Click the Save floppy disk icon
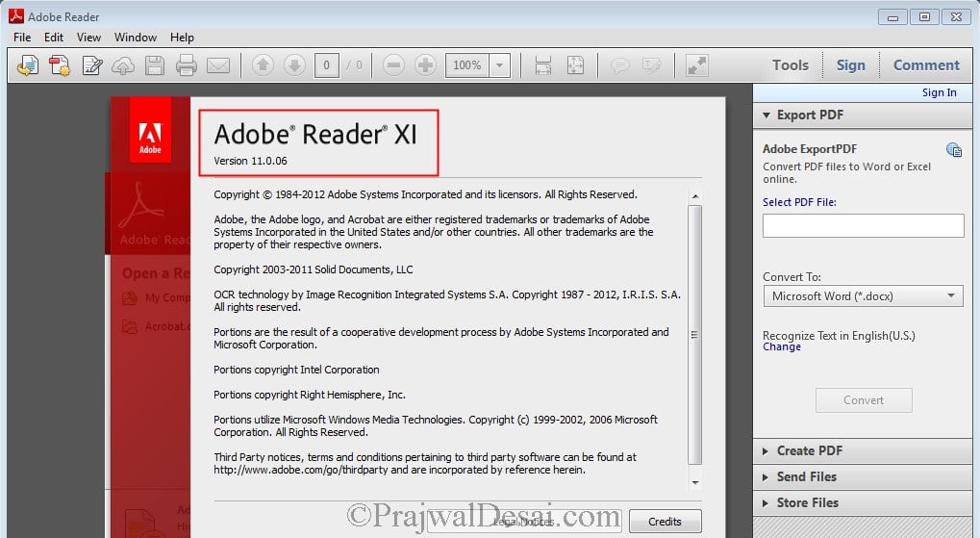The width and height of the screenshot is (980, 538). point(155,65)
